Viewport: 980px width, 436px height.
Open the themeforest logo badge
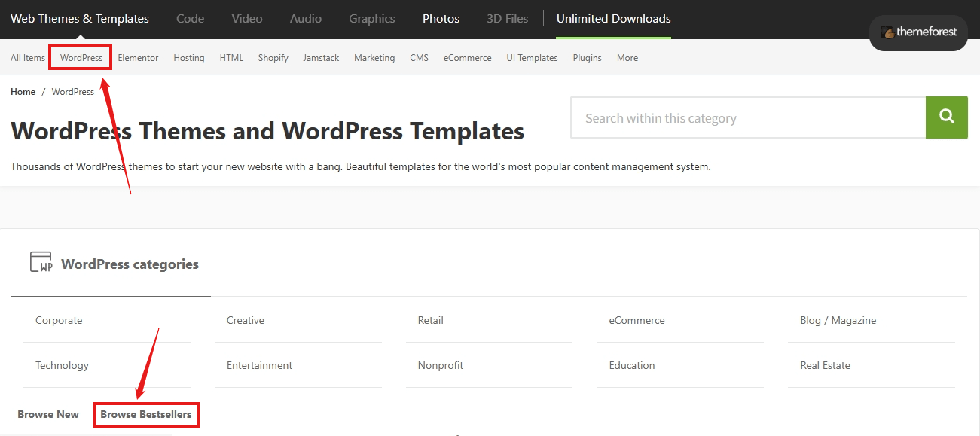pyautogui.click(x=918, y=32)
